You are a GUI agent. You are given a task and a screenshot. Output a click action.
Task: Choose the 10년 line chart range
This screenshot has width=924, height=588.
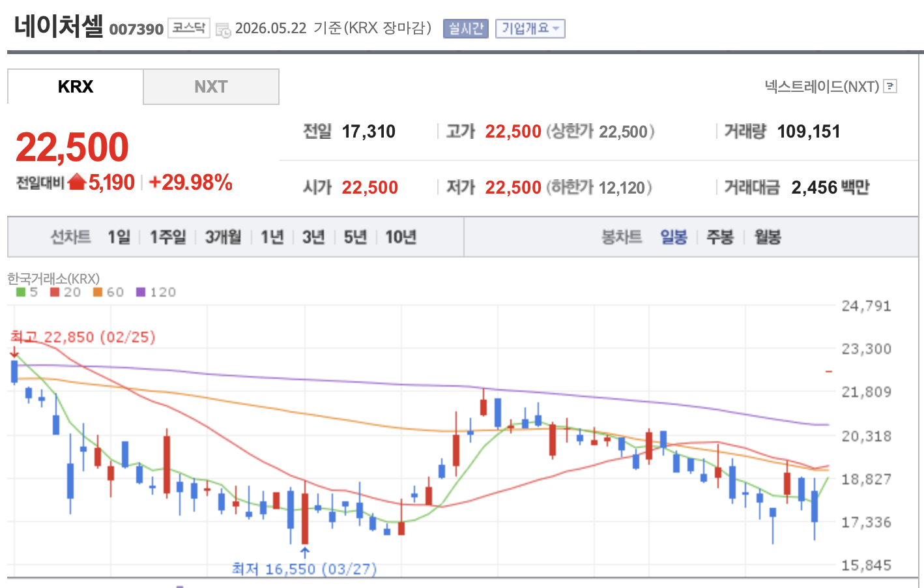401,237
